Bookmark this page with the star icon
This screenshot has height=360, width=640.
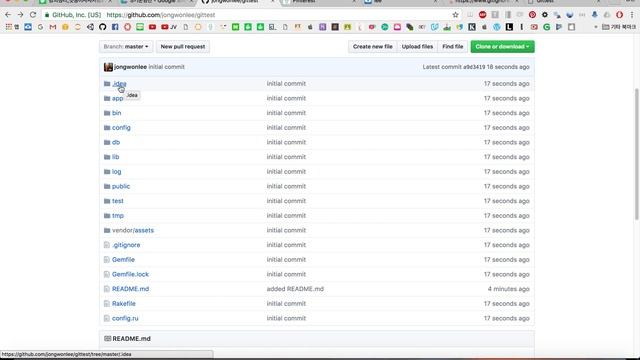point(456,15)
